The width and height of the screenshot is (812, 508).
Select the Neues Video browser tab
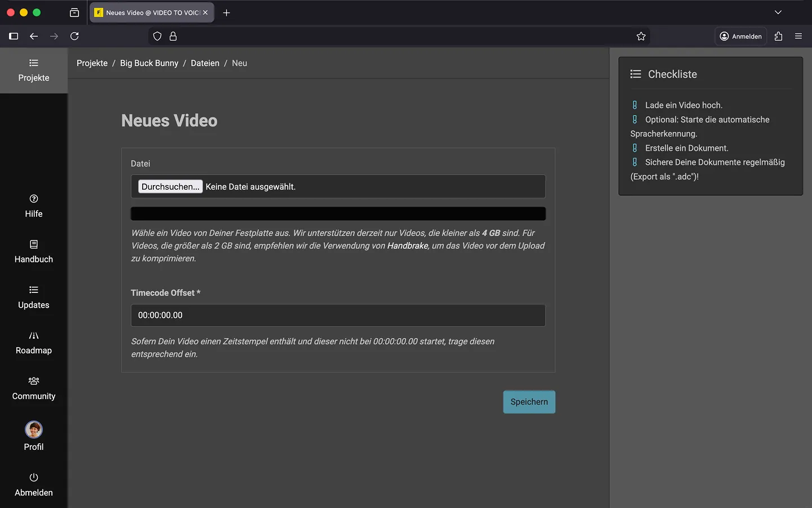[147, 12]
